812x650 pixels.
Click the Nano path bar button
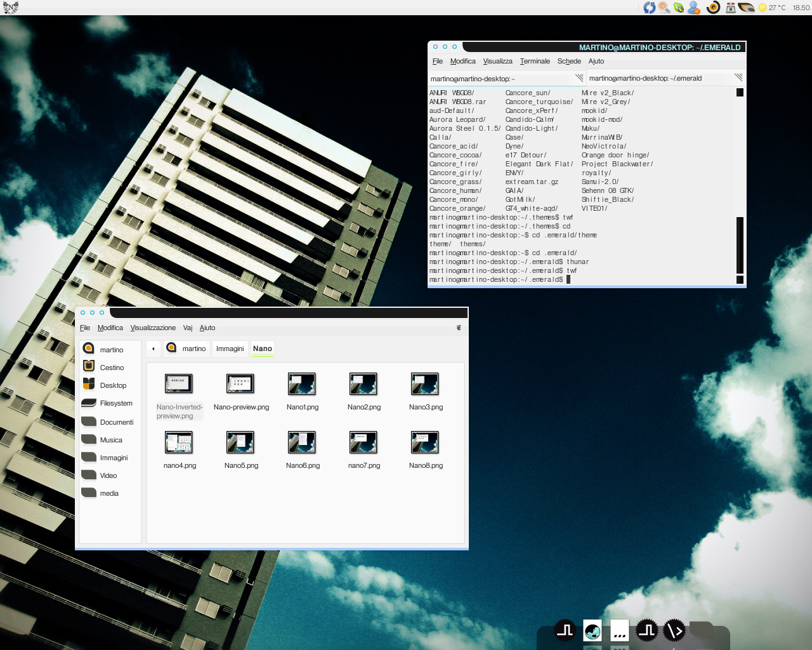point(263,348)
